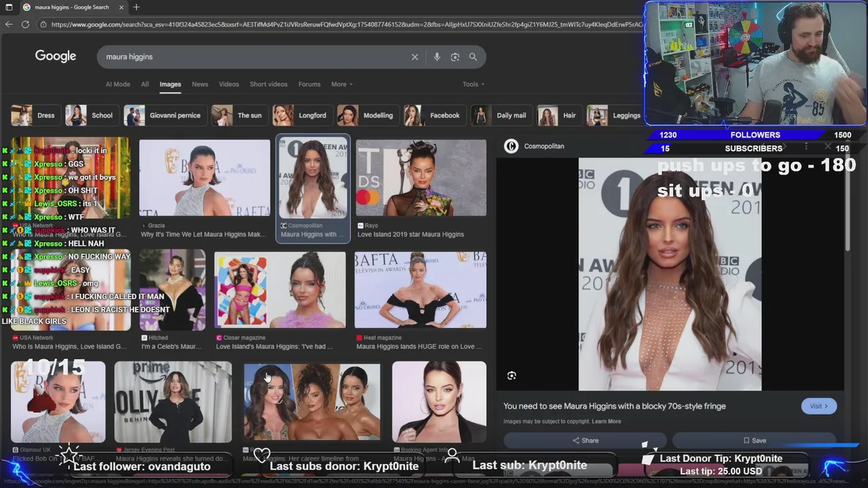Viewport: 868px width, 488px height.
Task: Share the previewed image
Action: pyautogui.click(x=585, y=441)
